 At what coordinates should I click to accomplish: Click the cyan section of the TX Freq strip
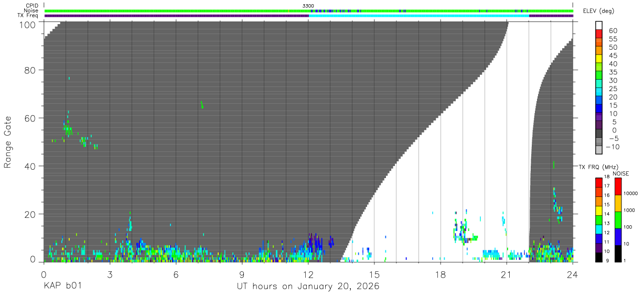click(418, 16)
